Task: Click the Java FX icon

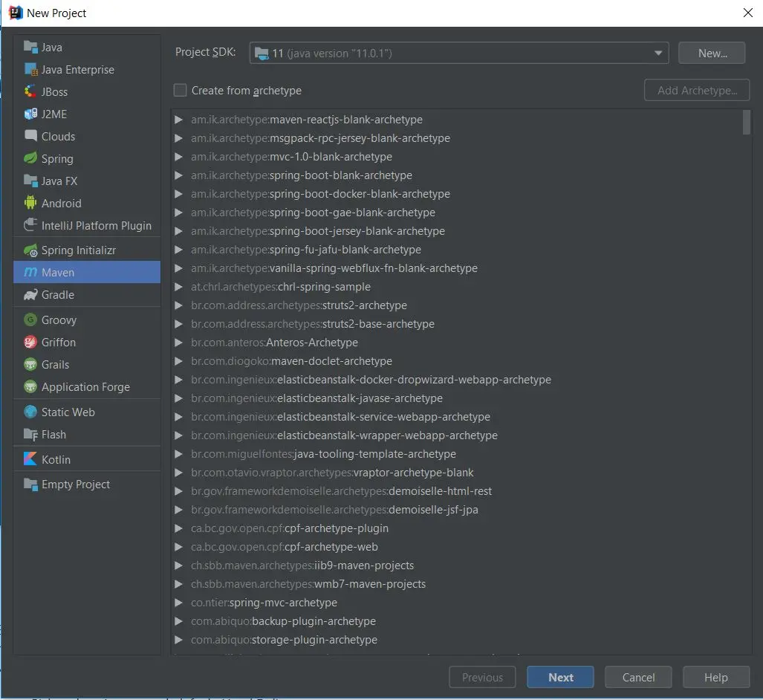Action: [x=30, y=181]
